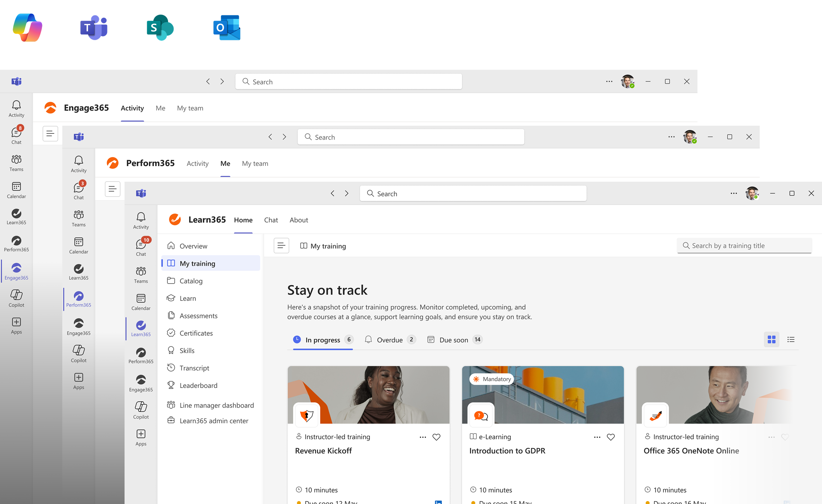Switch to Engage365 Me tab
Screen dimensions: 822x504
160,108
